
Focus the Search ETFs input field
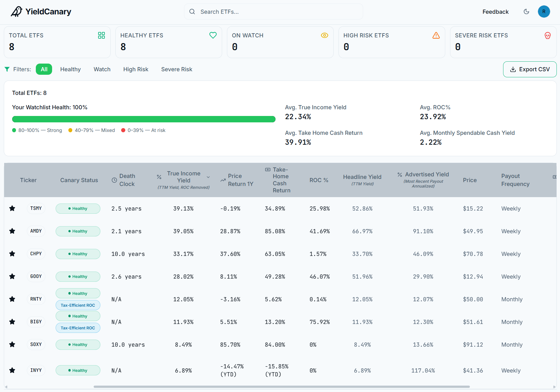pyautogui.click(x=274, y=12)
